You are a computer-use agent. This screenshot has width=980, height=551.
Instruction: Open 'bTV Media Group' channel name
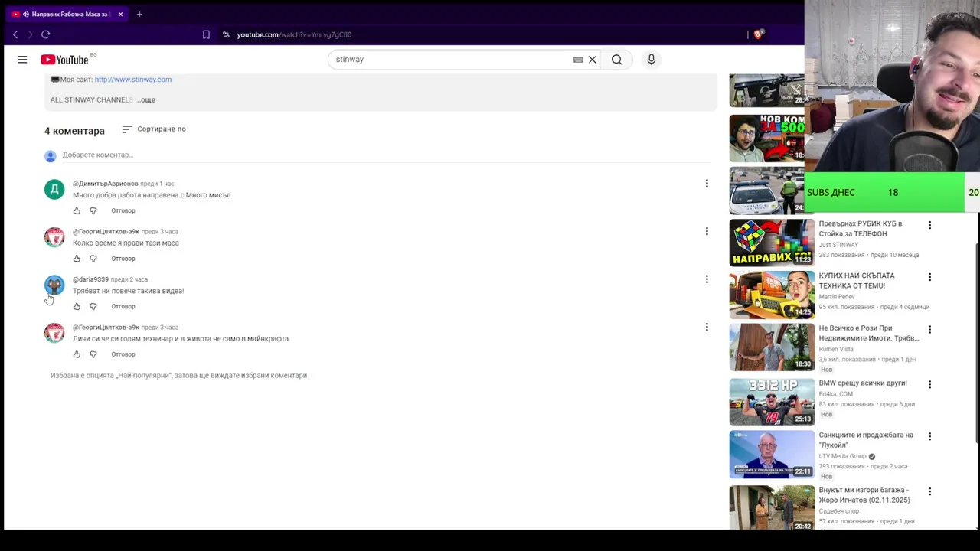(x=843, y=456)
